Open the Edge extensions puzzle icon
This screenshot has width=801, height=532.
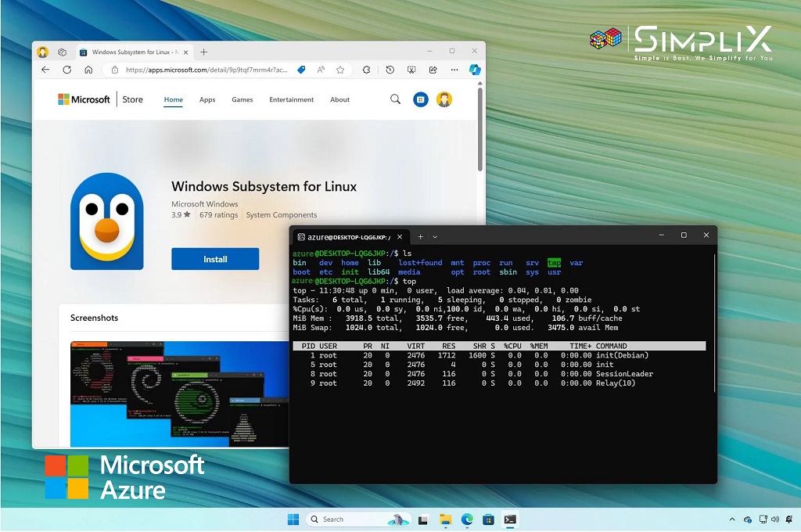click(x=367, y=70)
